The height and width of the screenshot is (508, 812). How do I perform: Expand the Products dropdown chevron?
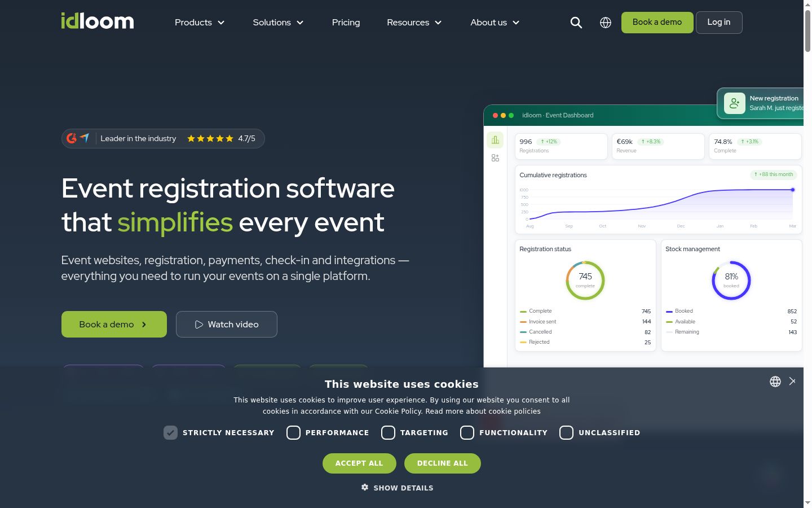[221, 23]
